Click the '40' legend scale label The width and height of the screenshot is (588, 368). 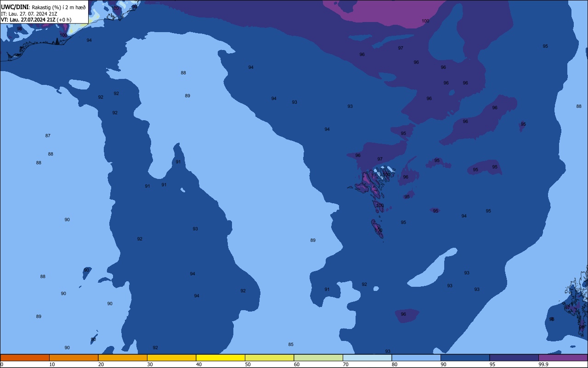pos(199,364)
